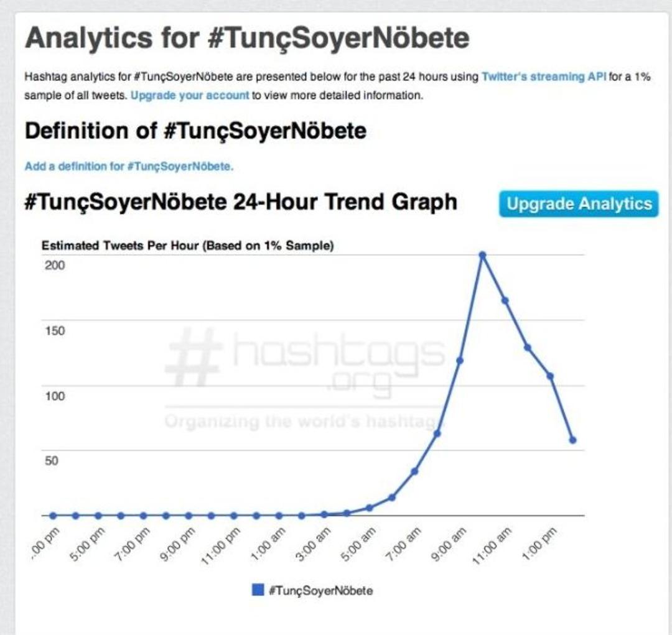Open the Twitter's streaming API link
Image resolution: width=672 pixels, height=635 pixels.
point(543,77)
